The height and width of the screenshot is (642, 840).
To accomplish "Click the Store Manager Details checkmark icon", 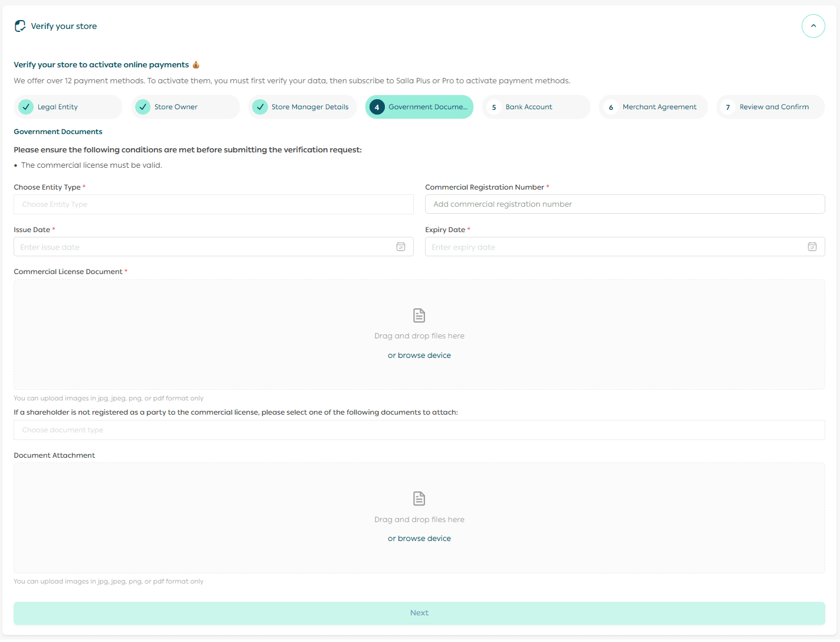I will point(260,107).
